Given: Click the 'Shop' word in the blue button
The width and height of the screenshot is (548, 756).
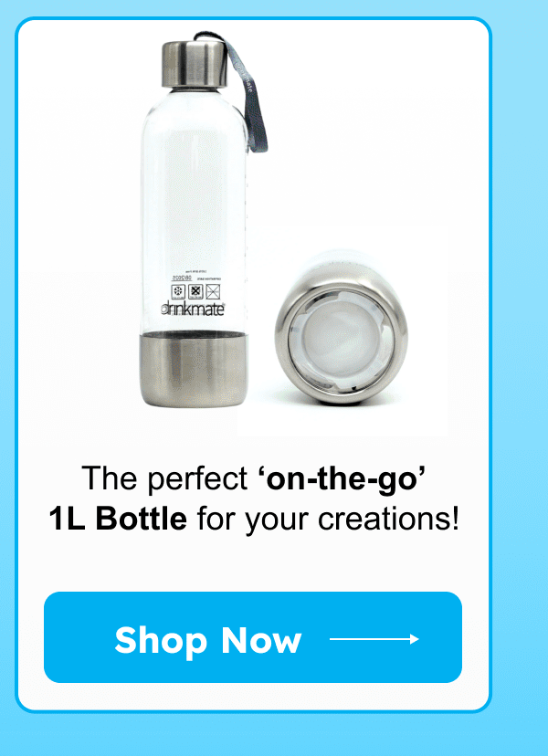Looking at the screenshot, I should click(x=161, y=641).
